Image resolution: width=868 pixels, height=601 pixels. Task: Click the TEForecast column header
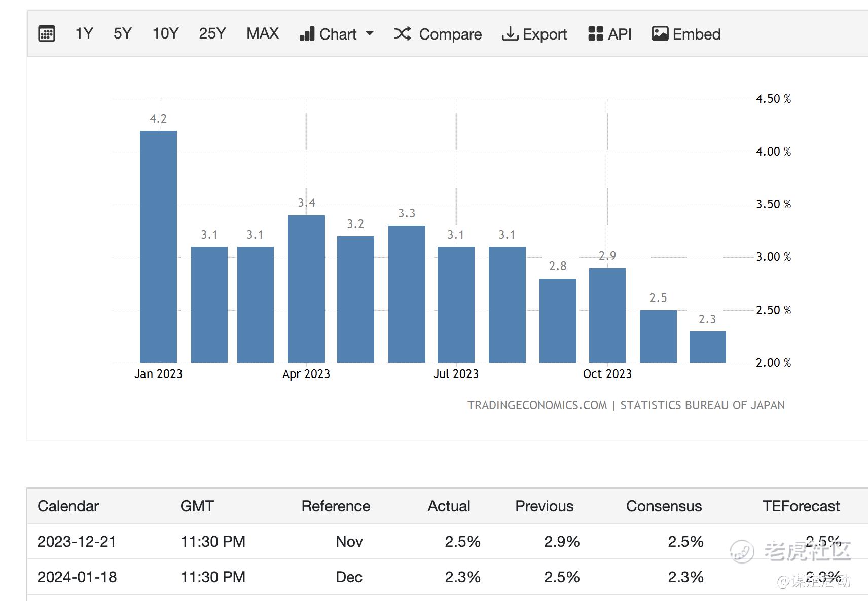tap(801, 506)
